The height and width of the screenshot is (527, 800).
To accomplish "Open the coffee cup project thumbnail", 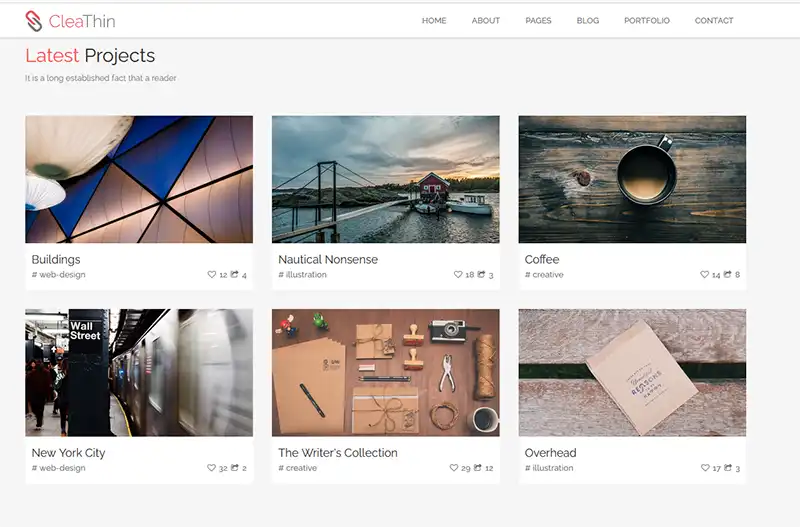I will point(632,179).
